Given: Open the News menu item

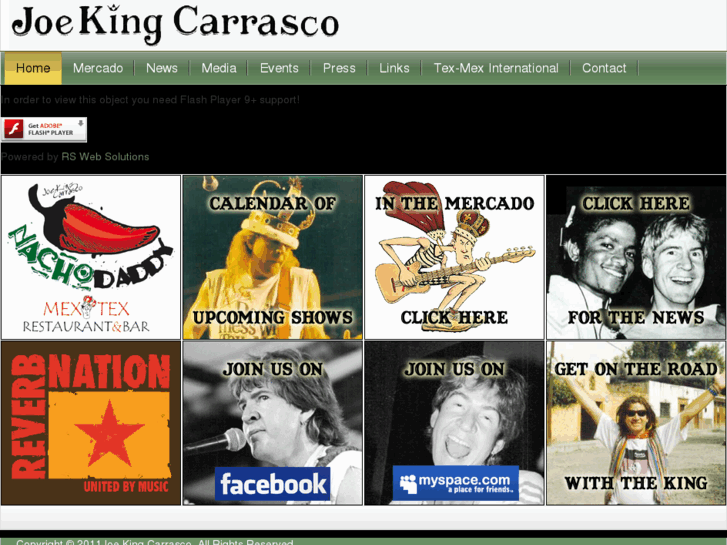Looking at the screenshot, I should click(162, 68).
